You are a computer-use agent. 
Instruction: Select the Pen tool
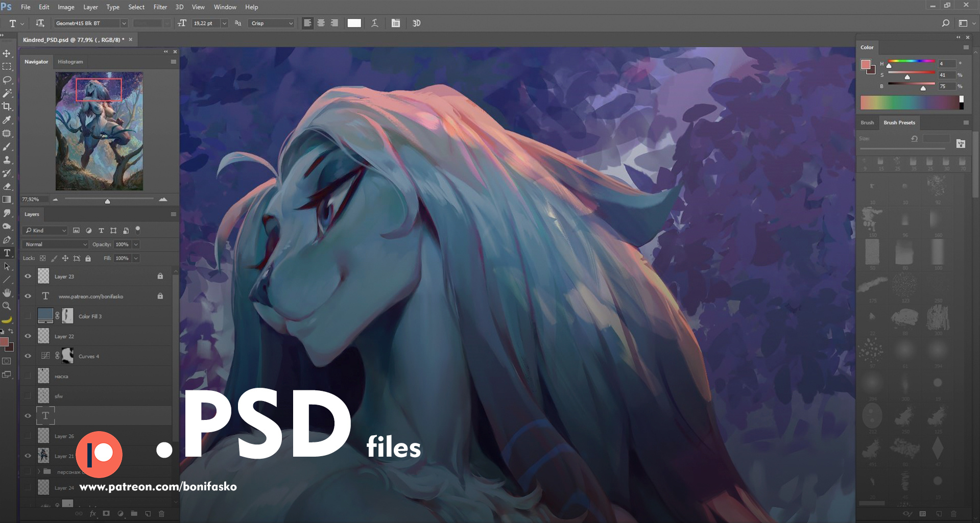click(7, 239)
